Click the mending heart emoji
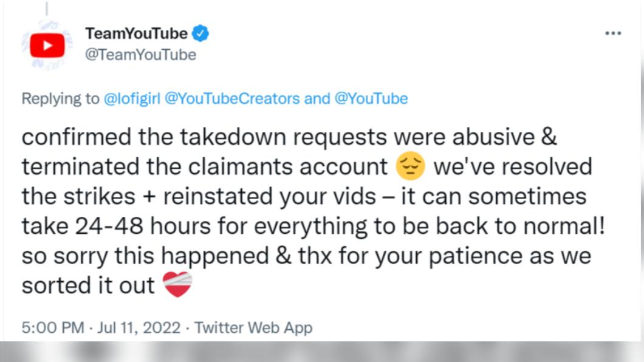 click(x=177, y=284)
